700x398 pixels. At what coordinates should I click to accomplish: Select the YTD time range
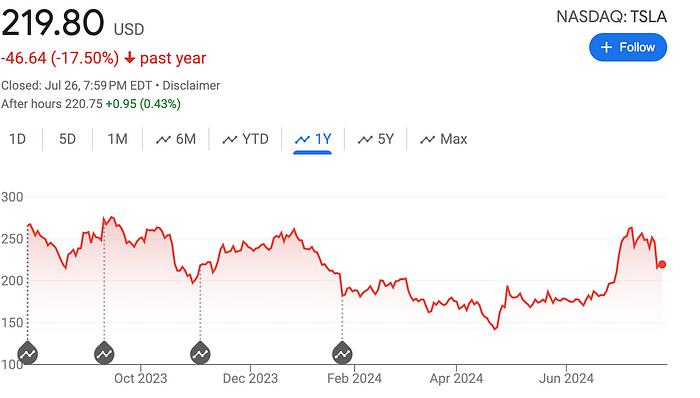pos(246,139)
